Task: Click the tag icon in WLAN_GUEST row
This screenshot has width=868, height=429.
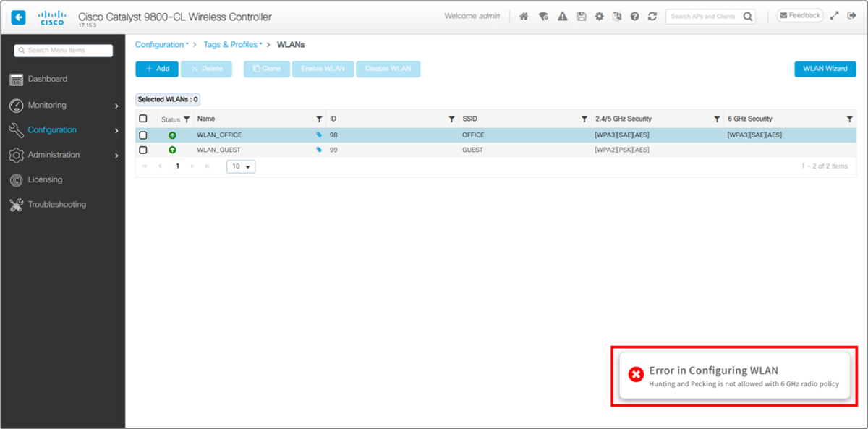Action: (x=319, y=150)
